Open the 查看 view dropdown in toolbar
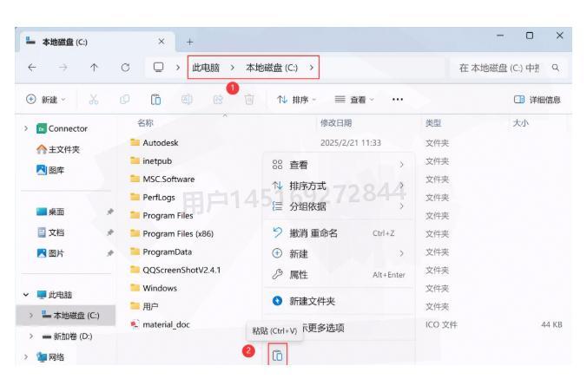Image resolution: width=587 pixels, height=392 pixels. (x=354, y=100)
